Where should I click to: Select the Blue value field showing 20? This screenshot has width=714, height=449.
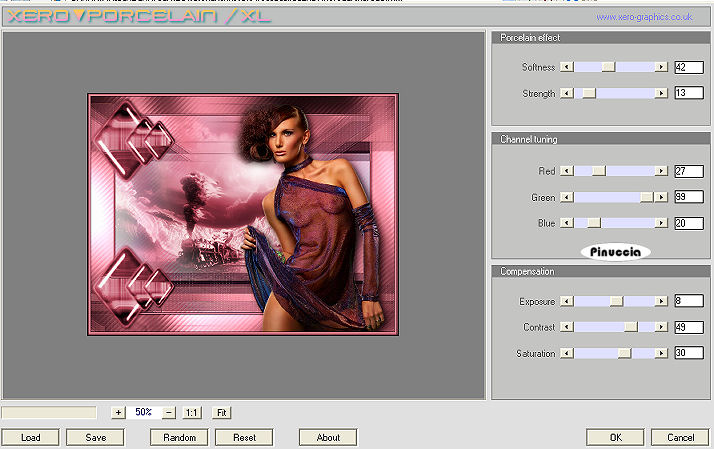click(x=689, y=223)
